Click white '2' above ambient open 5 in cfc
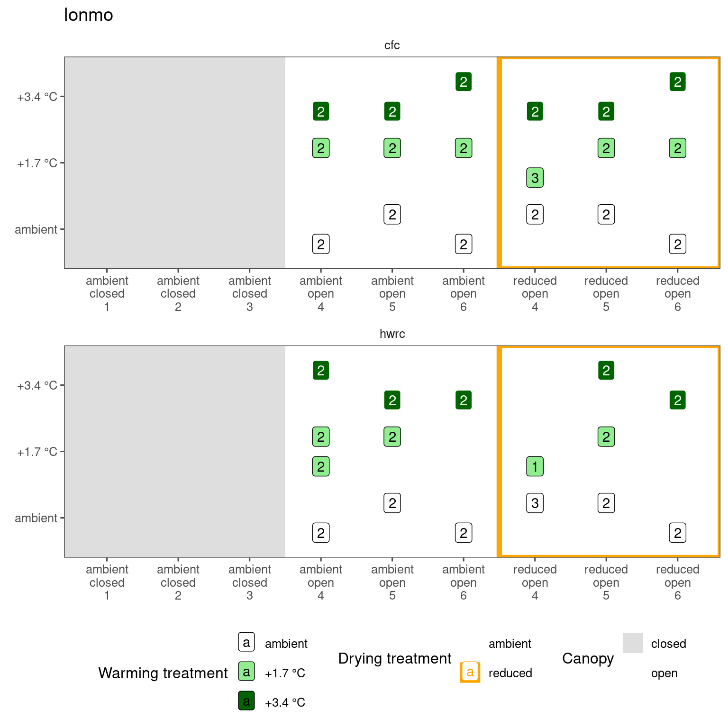The width and height of the screenshot is (728, 728). (x=392, y=215)
